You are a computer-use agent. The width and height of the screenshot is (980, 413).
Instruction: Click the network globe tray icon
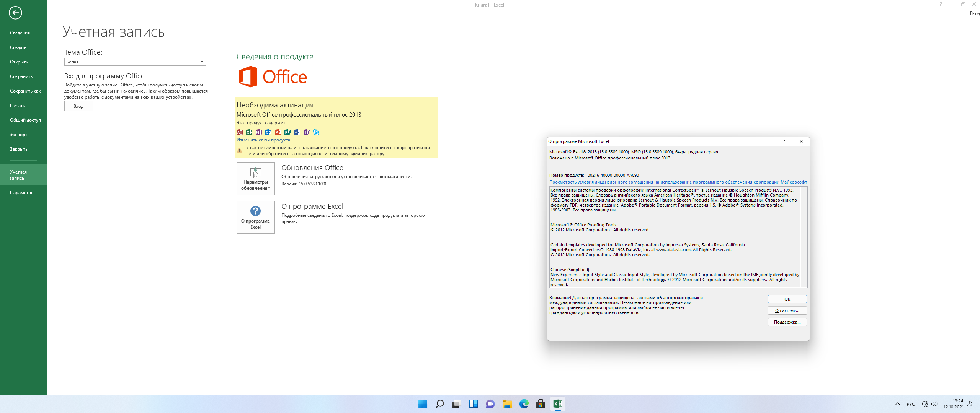click(925, 404)
